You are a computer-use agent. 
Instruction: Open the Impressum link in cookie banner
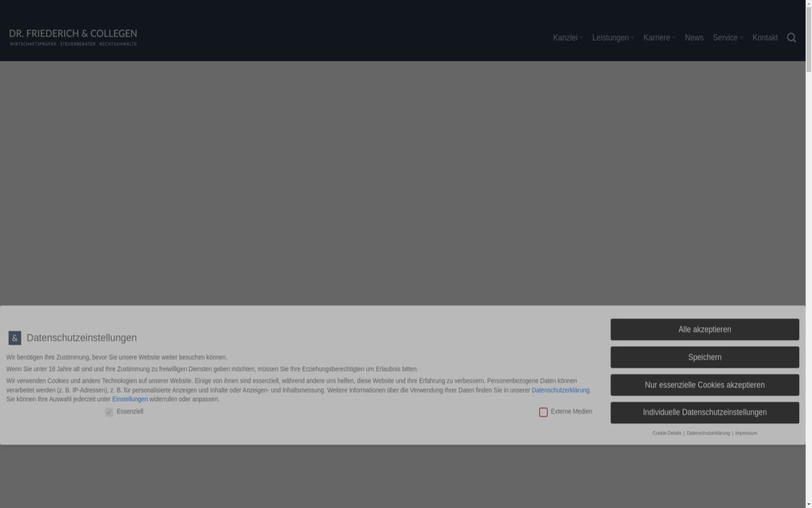pos(746,433)
